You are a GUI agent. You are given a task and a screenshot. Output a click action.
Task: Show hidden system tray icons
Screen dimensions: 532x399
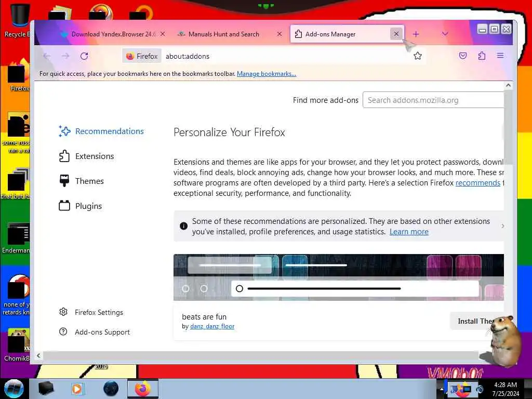tap(442, 389)
